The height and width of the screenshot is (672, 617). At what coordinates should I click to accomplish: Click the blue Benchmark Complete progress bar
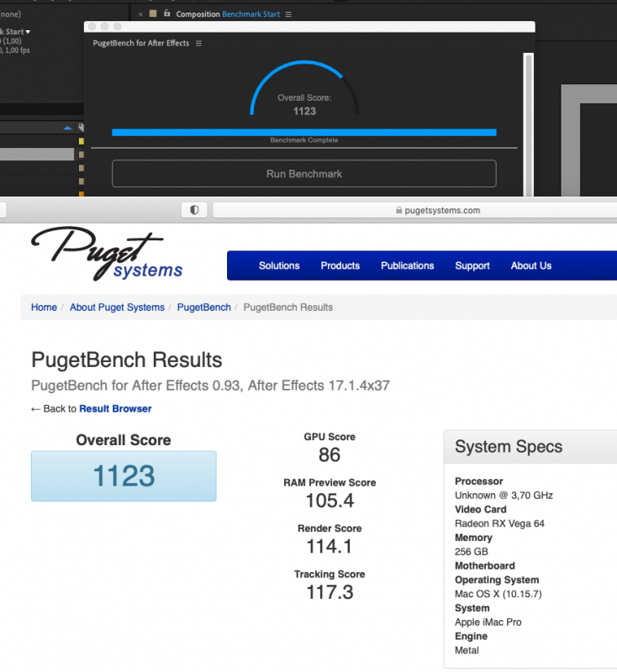tap(304, 133)
